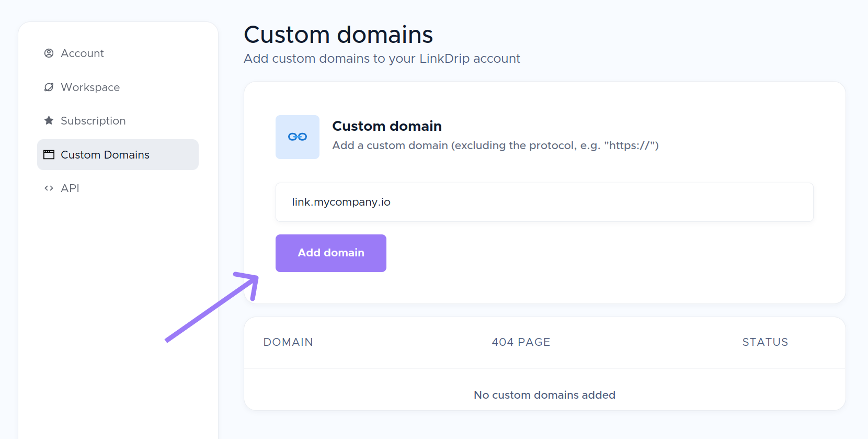Click the Custom domains page heading

point(338,34)
